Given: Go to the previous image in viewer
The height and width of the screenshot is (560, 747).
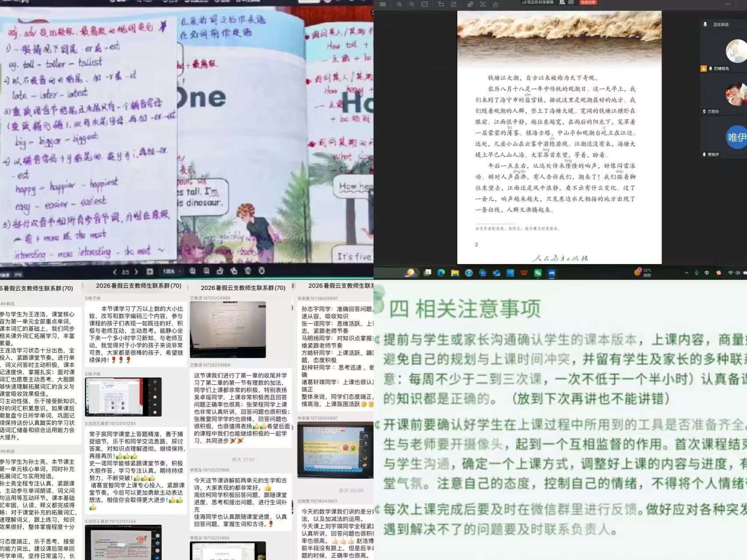Looking at the screenshot, I should pyautogui.click(x=115, y=272).
